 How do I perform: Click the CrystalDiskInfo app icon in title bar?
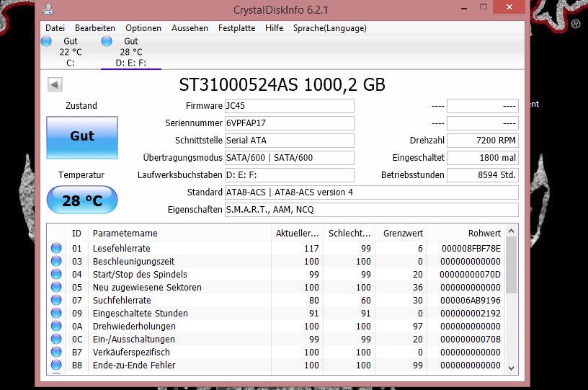48,9
